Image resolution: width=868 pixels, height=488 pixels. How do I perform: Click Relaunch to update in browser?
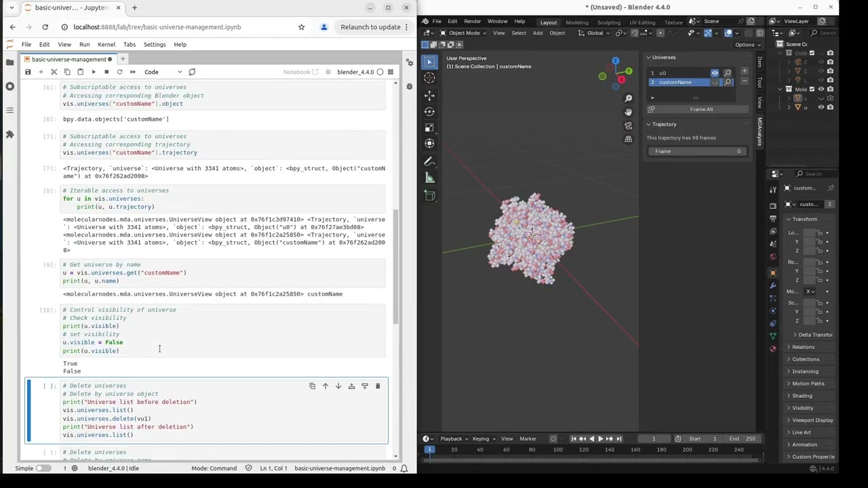(x=370, y=27)
